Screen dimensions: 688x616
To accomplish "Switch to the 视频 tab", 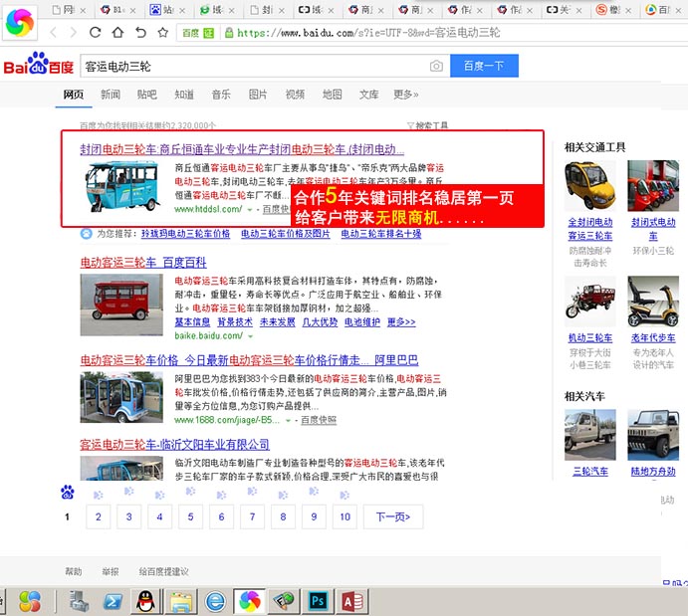I will coord(295,95).
